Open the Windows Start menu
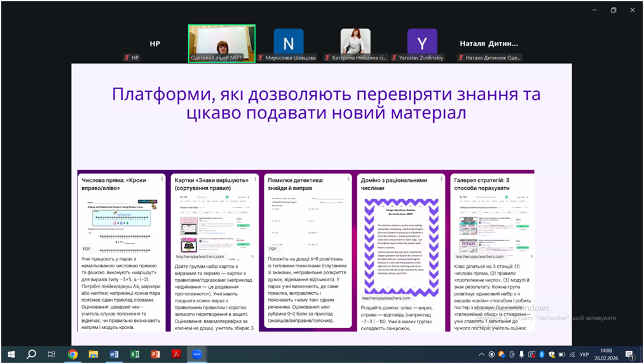Image resolution: width=644 pixels, height=364 pixels. [x=11, y=354]
